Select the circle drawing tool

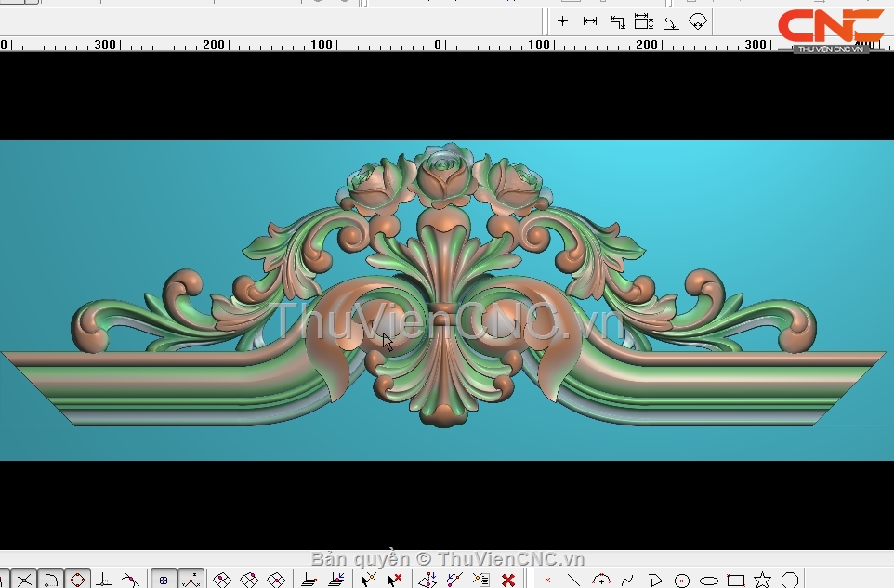coord(682,581)
